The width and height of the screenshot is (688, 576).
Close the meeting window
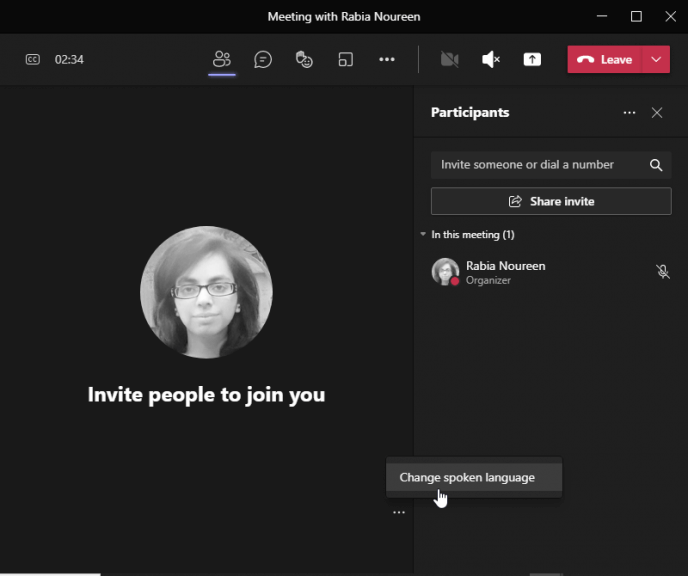tap(670, 16)
